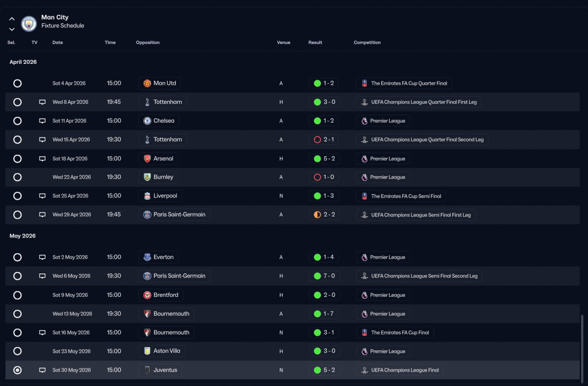Click the Brentford club crest
This screenshot has height=386, width=588.
[x=147, y=295]
